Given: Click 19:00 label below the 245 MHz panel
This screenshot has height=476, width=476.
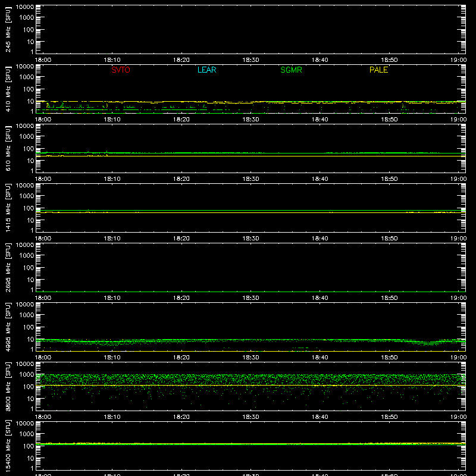Looking at the screenshot, I should coord(458,60).
